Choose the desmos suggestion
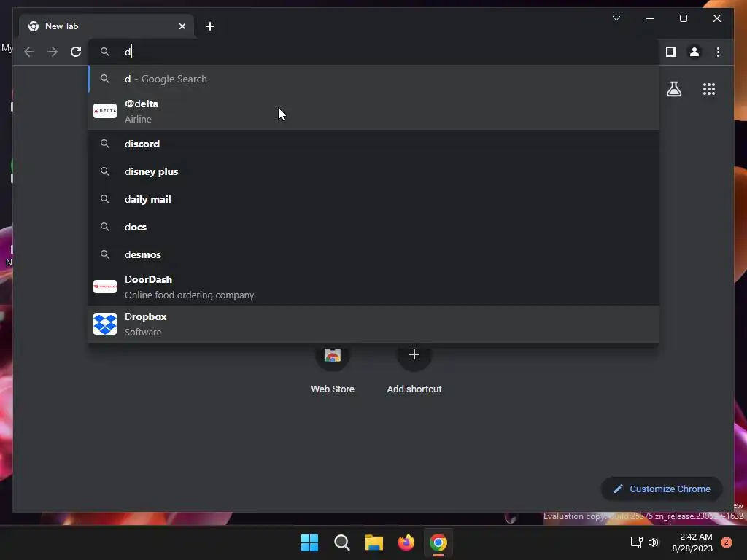This screenshot has height=560, width=747. click(373, 254)
